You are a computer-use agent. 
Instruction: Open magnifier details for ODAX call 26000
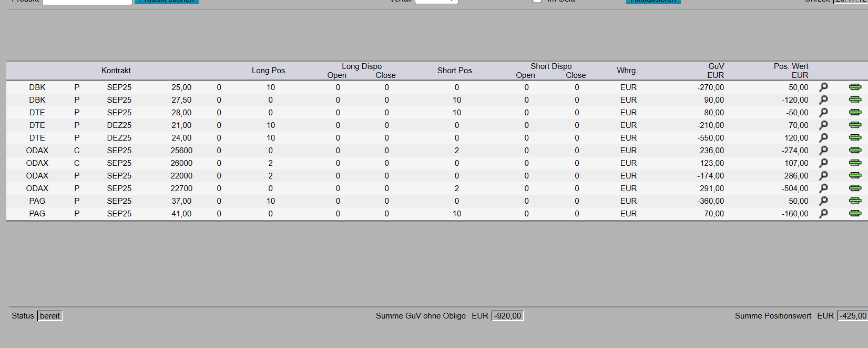(823, 163)
